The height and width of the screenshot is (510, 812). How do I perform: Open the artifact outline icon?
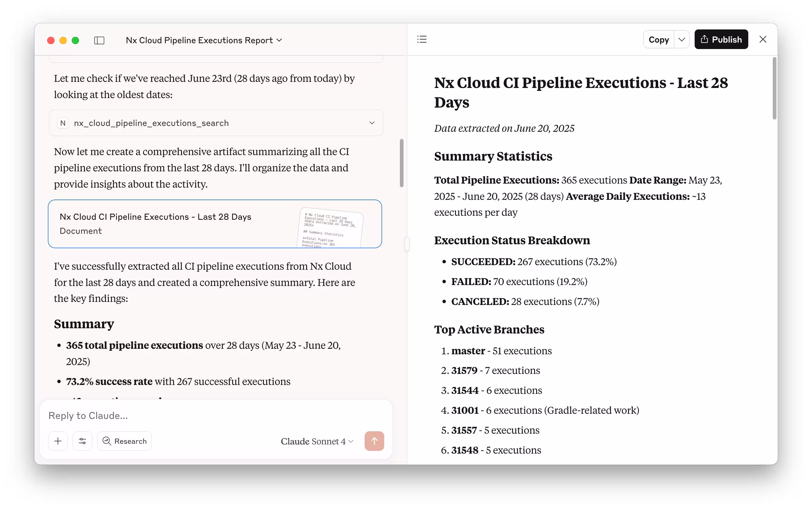[x=422, y=39]
